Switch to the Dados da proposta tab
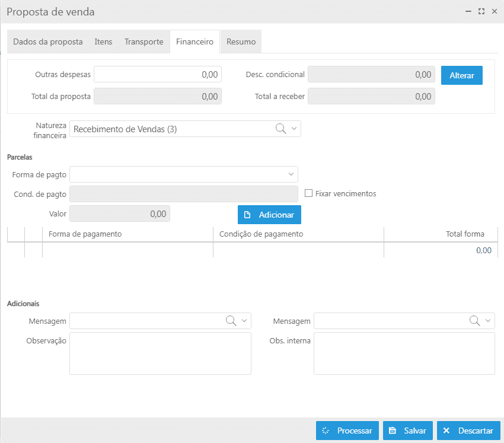Image resolution: width=504 pixels, height=443 pixels. [47, 42]
